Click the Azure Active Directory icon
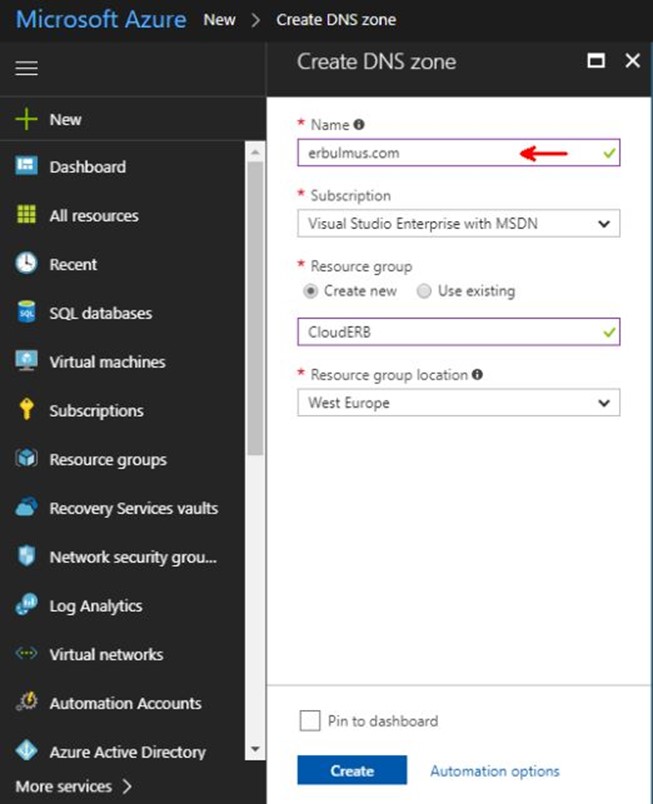 coord(26,751)
